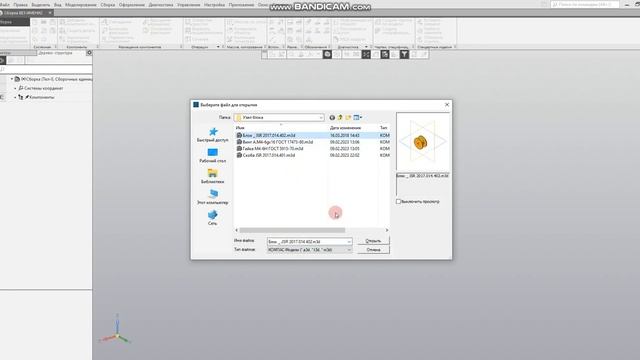640x360 pixels.
Task: Go back using the dialog's back arrow icon
Action: [x=332, y=118]
